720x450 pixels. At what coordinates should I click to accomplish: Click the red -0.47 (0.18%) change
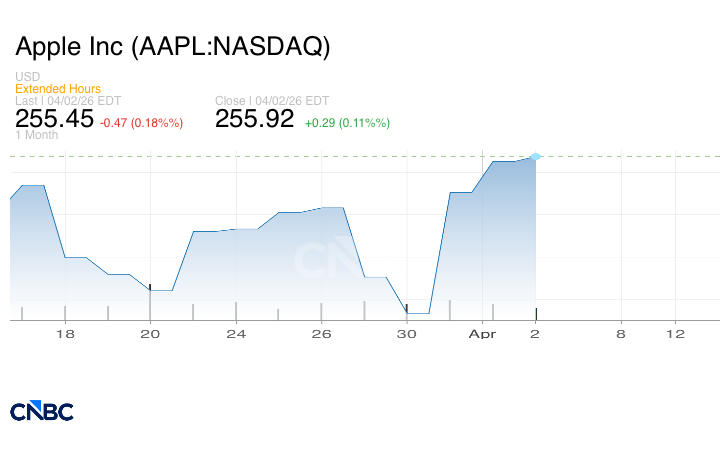click(141, 123)
